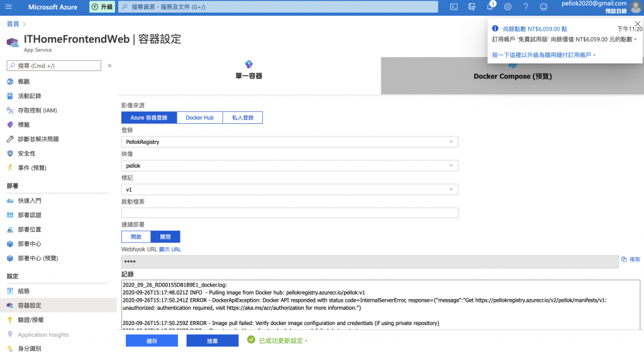Click the upgrade to pay-as-you-go link
644x352 pixels.
click(x=543, y=55)
